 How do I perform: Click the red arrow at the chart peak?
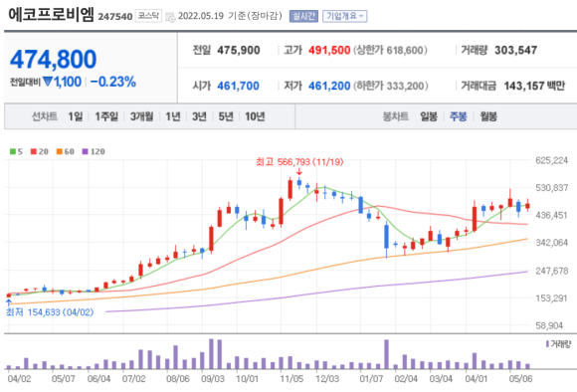point(298,171)
